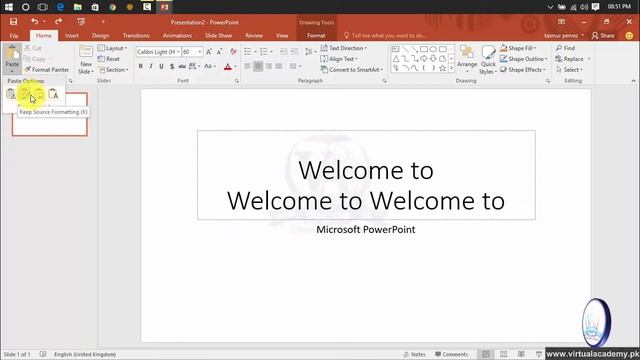Open the font color dropdown arrow
The image size is (640, 360).
point(235,67)
